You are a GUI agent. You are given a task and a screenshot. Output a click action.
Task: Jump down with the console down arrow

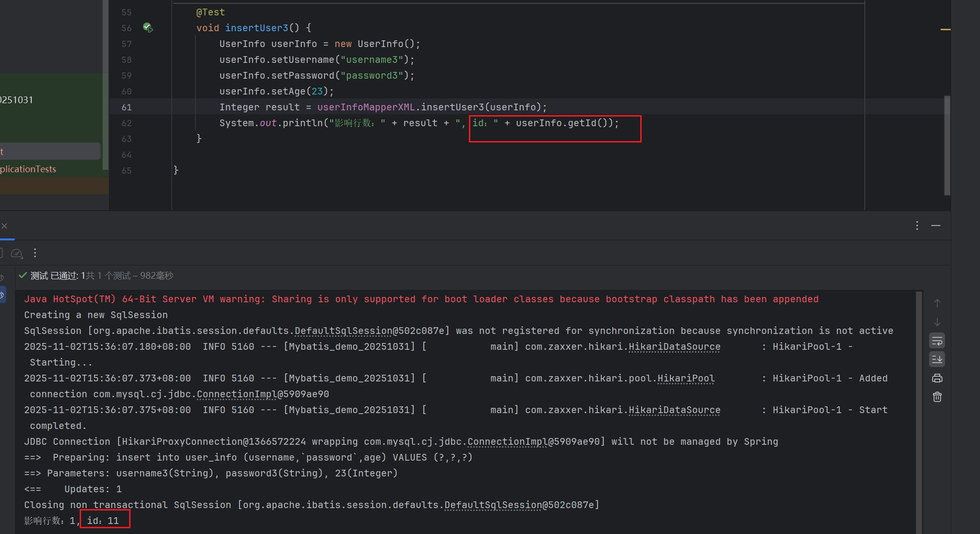[x=937, y=322]
